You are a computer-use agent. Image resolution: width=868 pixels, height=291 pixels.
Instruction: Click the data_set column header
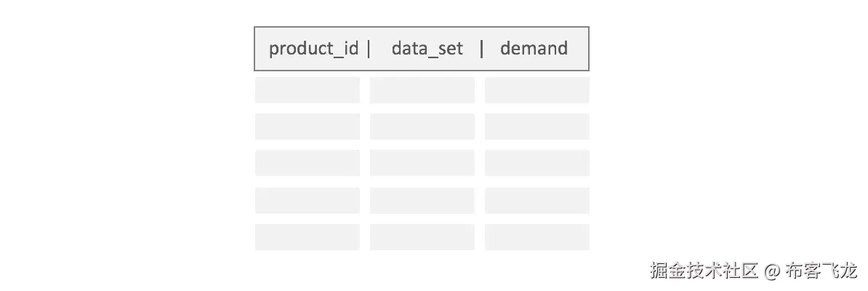pos(427,49)
